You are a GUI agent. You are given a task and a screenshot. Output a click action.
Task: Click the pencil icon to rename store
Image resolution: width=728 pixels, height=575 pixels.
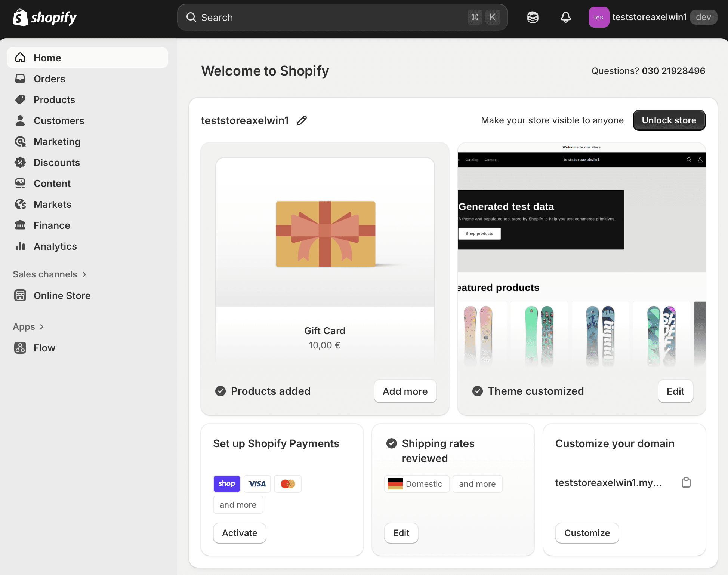[x=302, y=120]
